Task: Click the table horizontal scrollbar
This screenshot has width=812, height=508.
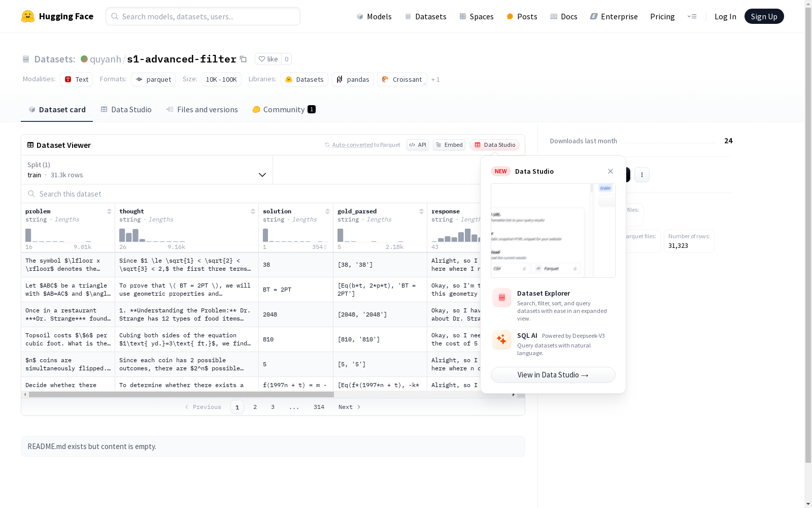Action: pos(181,394)
